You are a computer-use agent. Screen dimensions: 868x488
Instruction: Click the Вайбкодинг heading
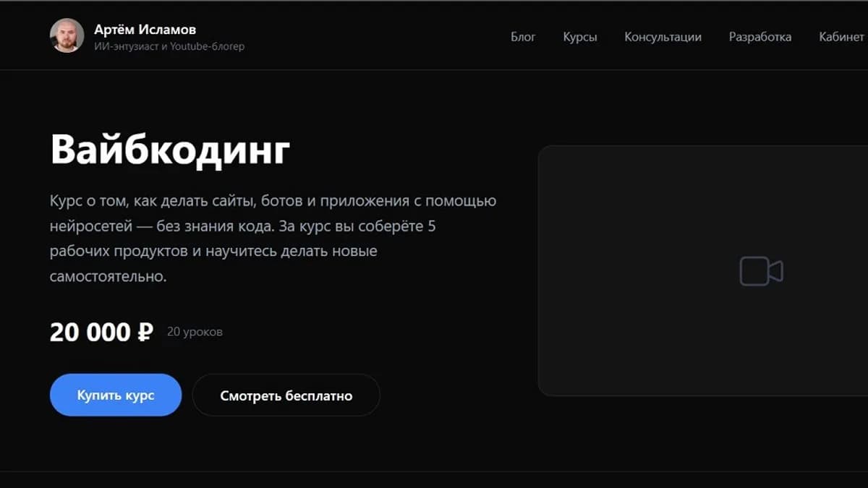(170, 150)
